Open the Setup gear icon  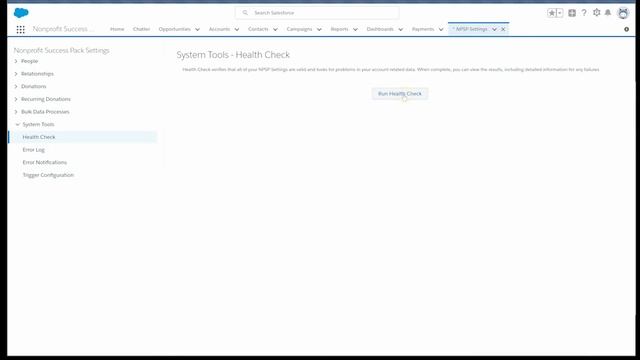tap(596, 13)
